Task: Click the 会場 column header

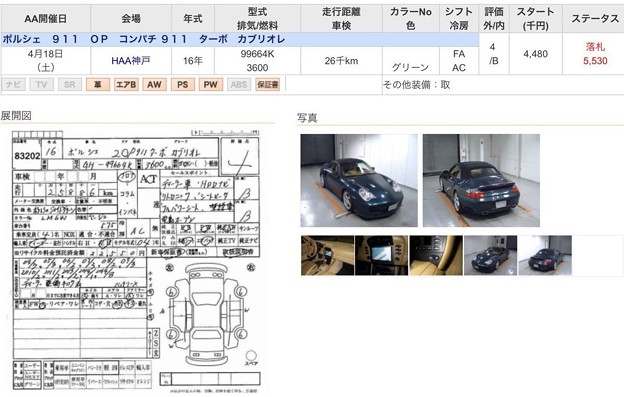Action: [x=131, y=19]
